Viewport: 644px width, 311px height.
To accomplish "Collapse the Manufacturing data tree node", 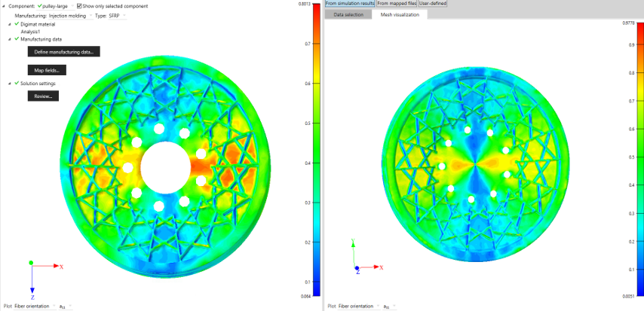I will [x=10, y=39].
